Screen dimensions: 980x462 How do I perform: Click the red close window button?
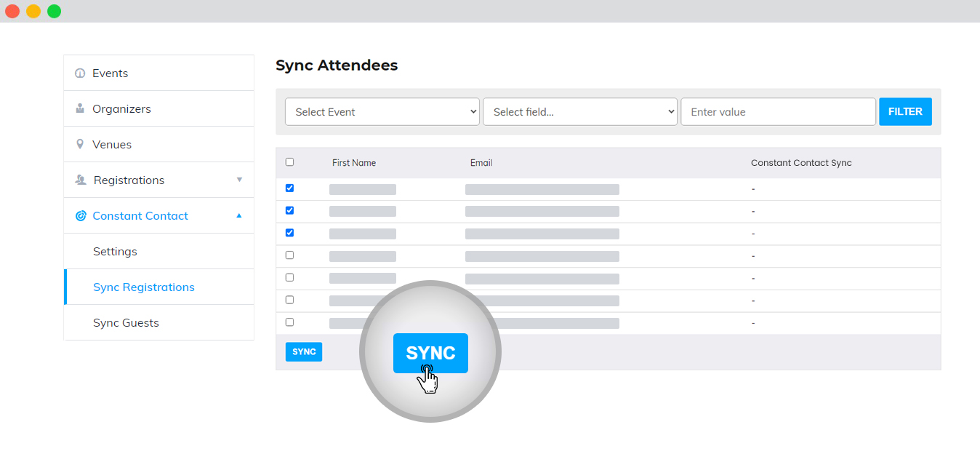12,11
